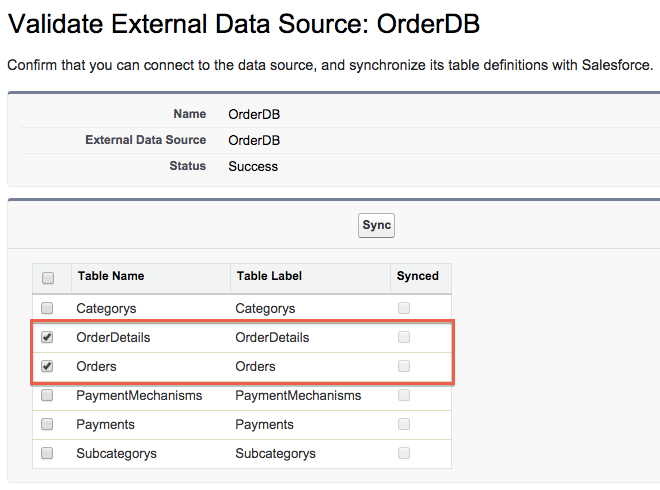Viewport: 660px width, 490px height.
Task: Click the Synced checkbox for PaymentMechanisms
Action: click(x=404, y=396)
